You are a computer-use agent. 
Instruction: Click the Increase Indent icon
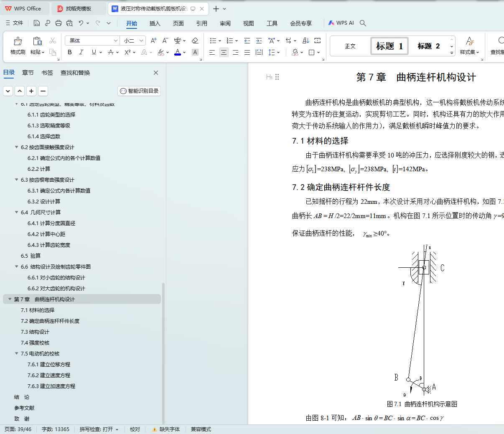259,41
